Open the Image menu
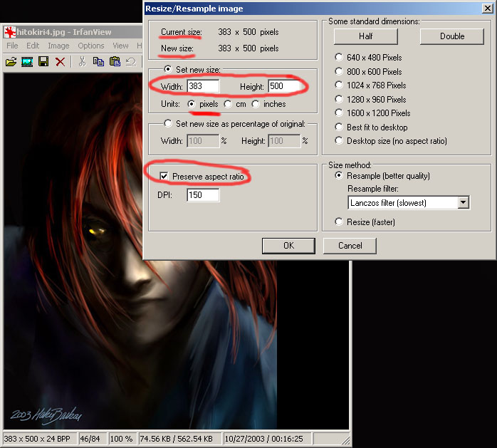The height and width of the screenshot is (448, 497). click(x=58, y=46)
